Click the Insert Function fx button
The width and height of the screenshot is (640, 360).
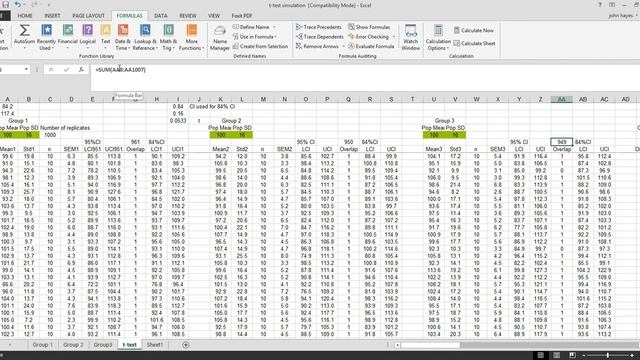[x=81, y=70]
